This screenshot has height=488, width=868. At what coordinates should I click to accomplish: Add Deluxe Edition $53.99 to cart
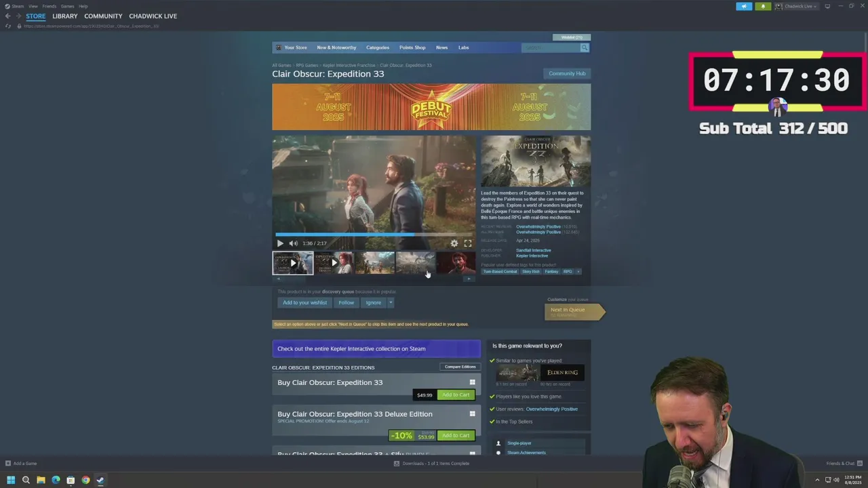pyautogui.click(x=456, y=436)
